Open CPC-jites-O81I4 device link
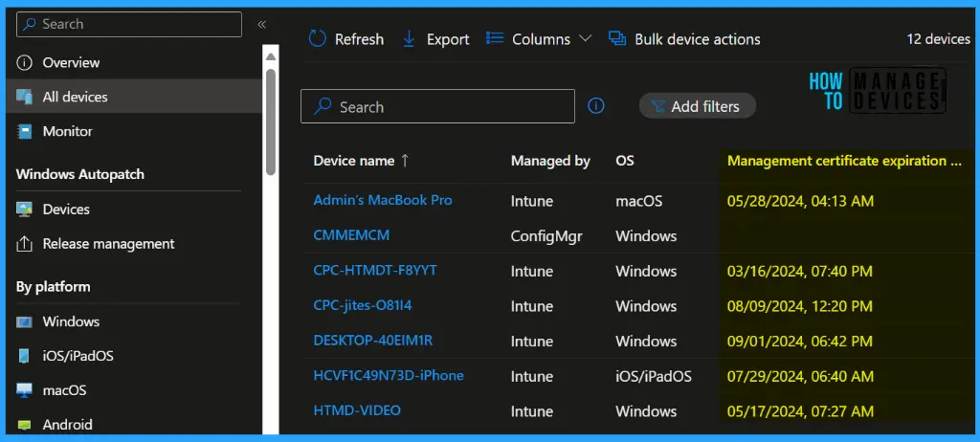This screenshot has height=442, width=980. coord(363,306)
